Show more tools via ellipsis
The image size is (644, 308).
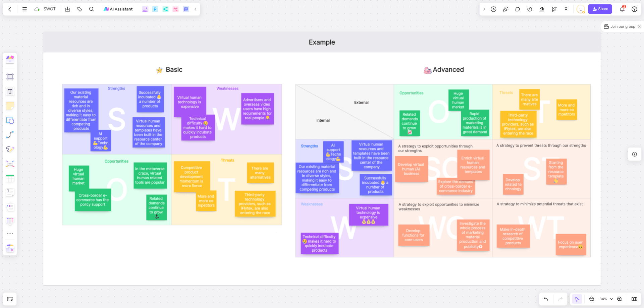10,234
